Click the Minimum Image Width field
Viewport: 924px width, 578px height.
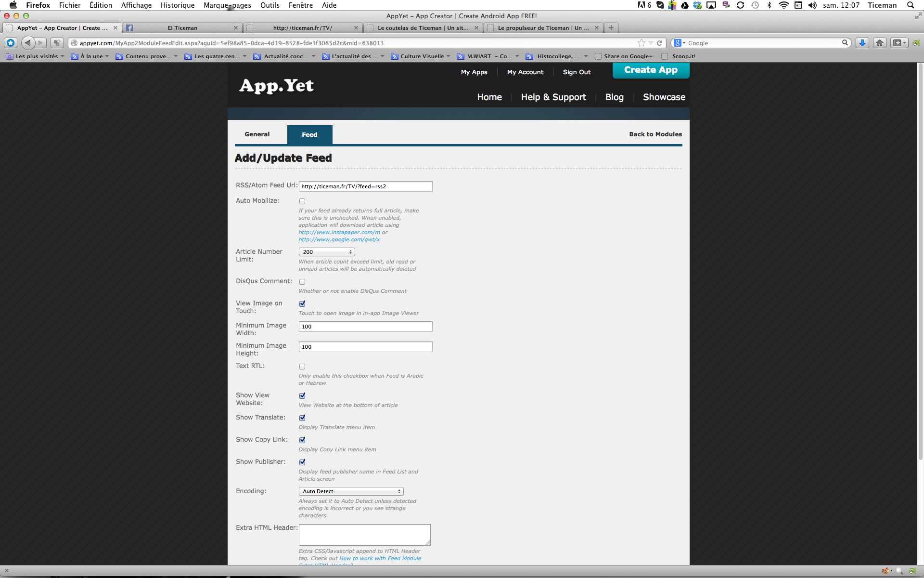click(x=366, y=327)
